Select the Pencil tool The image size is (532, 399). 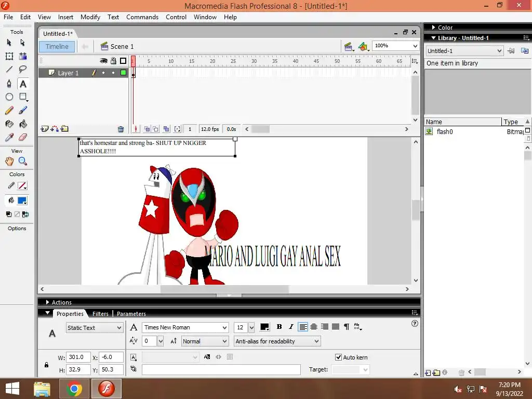[x=9, y=110]
